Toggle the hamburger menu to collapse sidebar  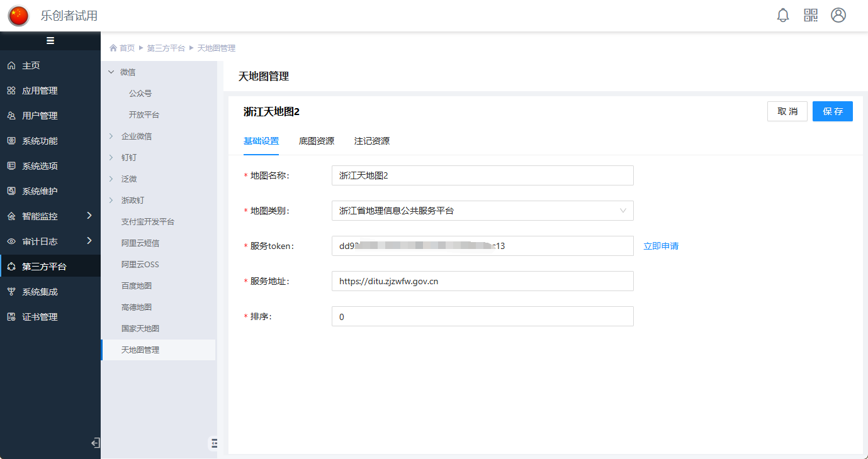50,41
